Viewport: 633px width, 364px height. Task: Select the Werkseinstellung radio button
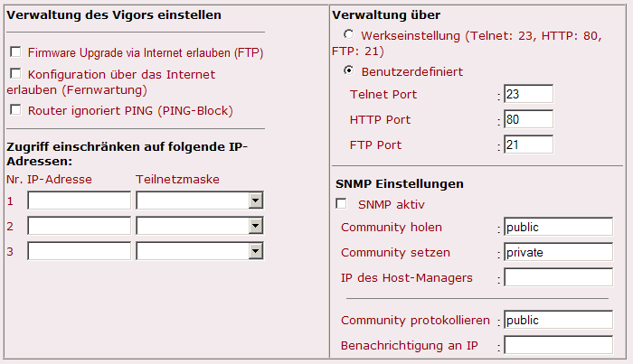(348, 34)
